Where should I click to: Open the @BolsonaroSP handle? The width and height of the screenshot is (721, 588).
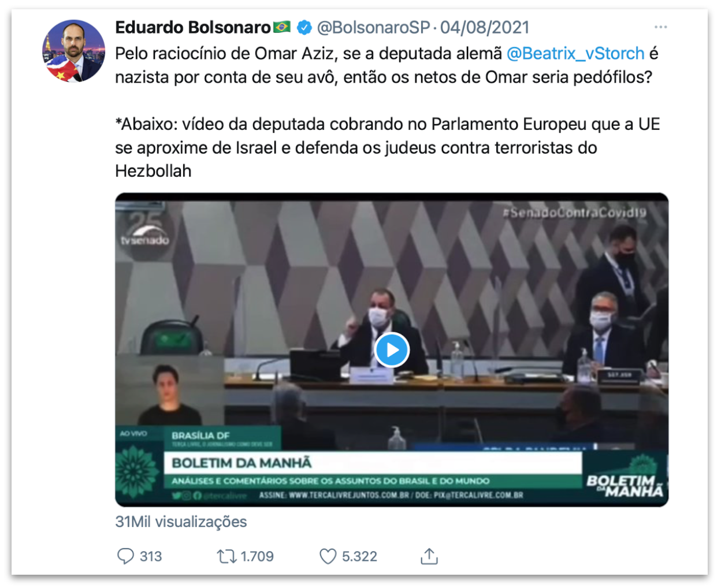click(x=373, y=27)
